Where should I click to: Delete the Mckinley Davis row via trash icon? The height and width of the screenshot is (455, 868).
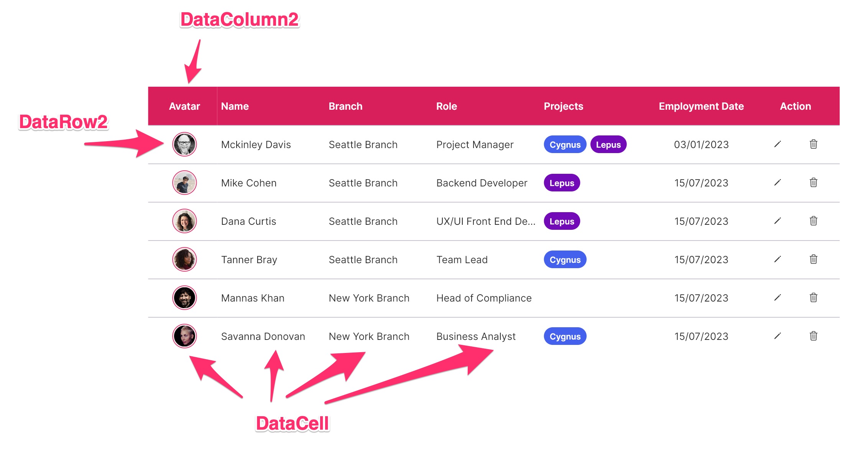(x=813, y=144)
